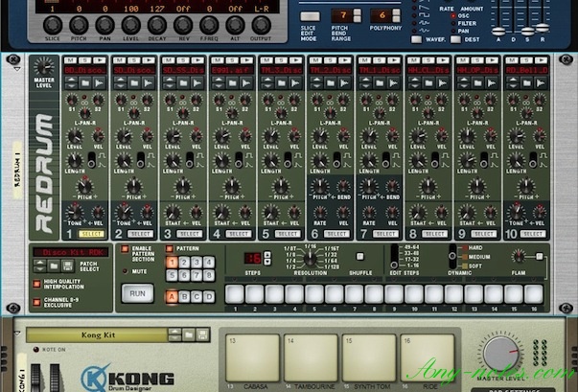
Task: Toggle the Shuffle button
Action: [360, 256]
